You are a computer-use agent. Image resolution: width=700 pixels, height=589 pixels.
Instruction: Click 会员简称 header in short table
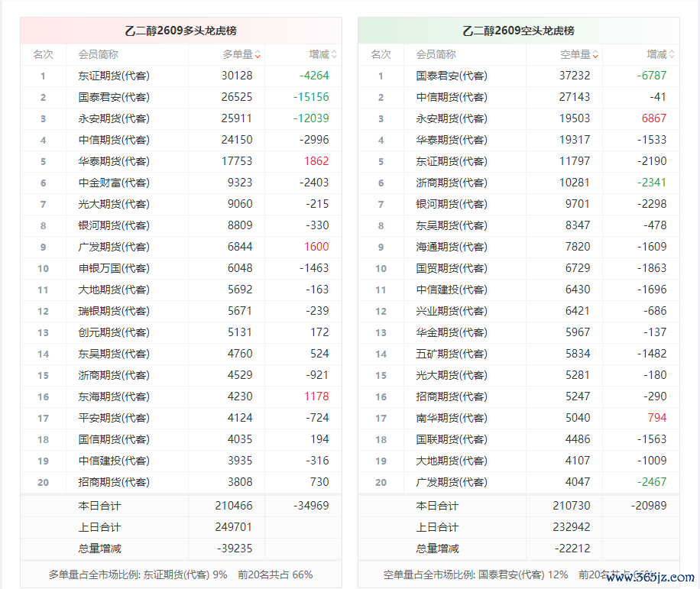436,54
